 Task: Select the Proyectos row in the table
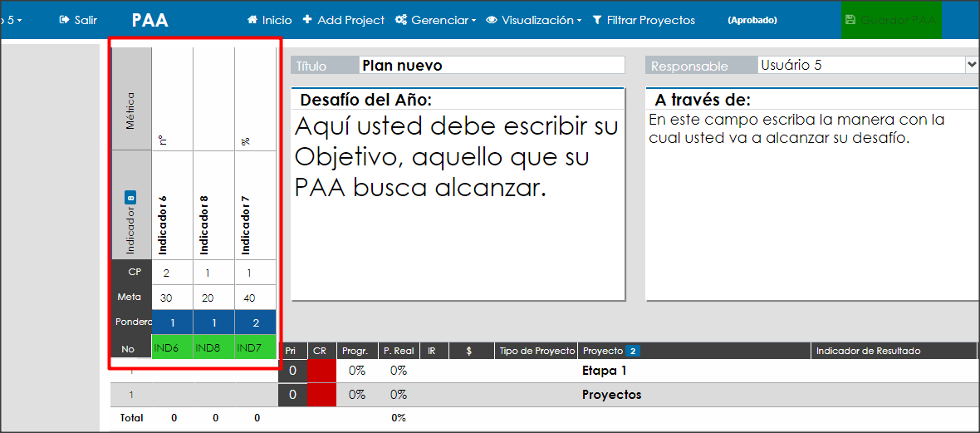pyautogui.click(x=544, y=395)
